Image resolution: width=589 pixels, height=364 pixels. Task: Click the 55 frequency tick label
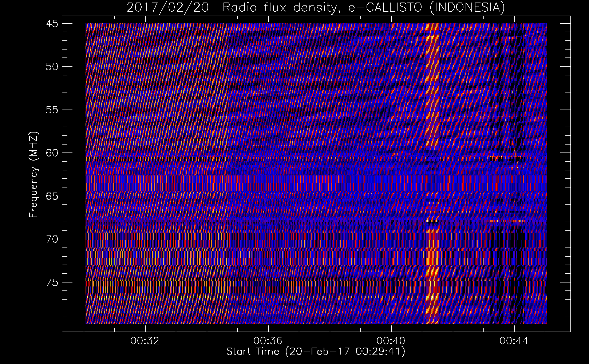[x=52, y=110]
